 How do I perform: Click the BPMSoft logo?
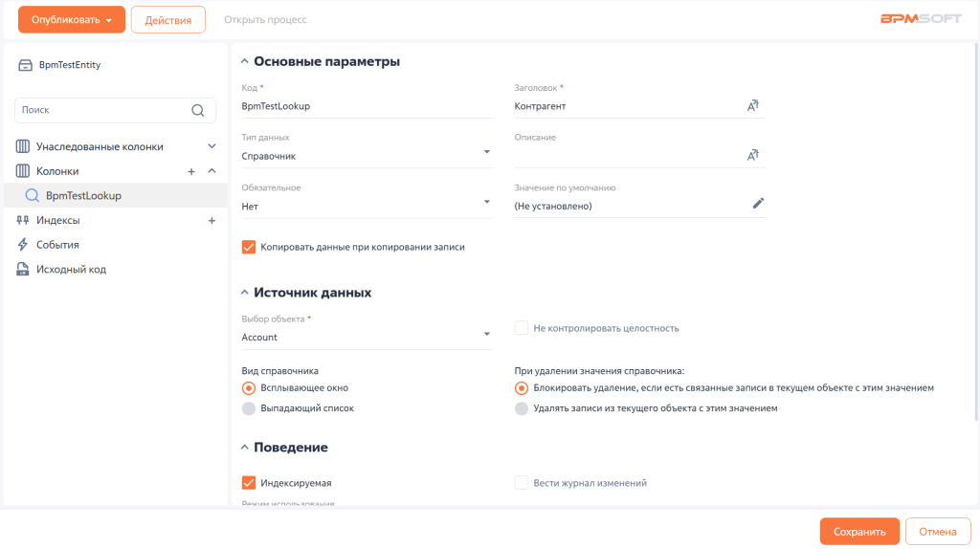tap(921, 19)
